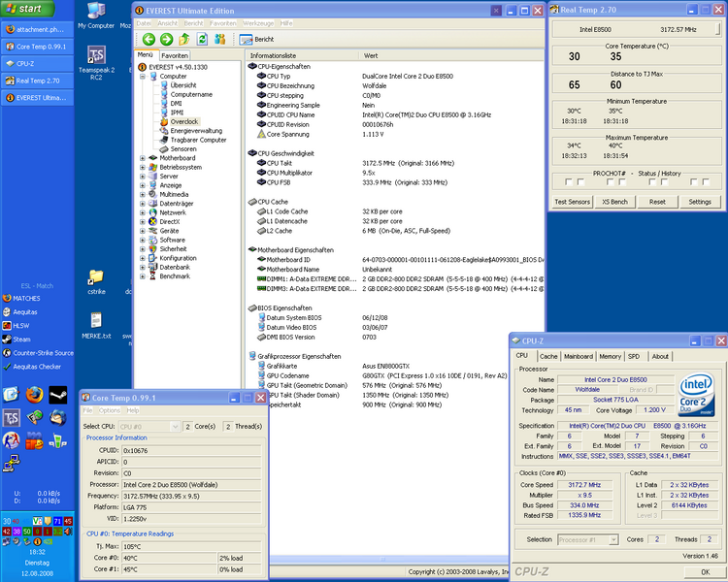Click Informationsliste column header in EVEREST
728x582 pixels.
coord(302,55)
